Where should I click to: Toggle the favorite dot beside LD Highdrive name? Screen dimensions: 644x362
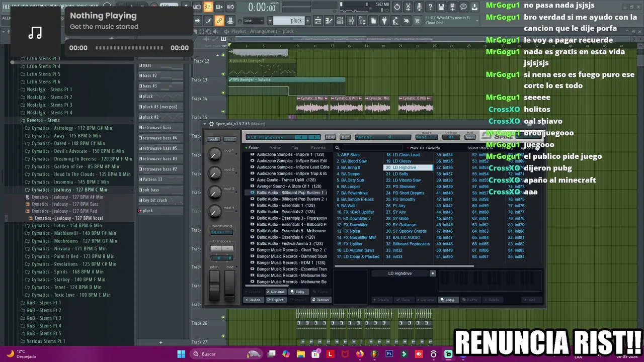[432, 274]
